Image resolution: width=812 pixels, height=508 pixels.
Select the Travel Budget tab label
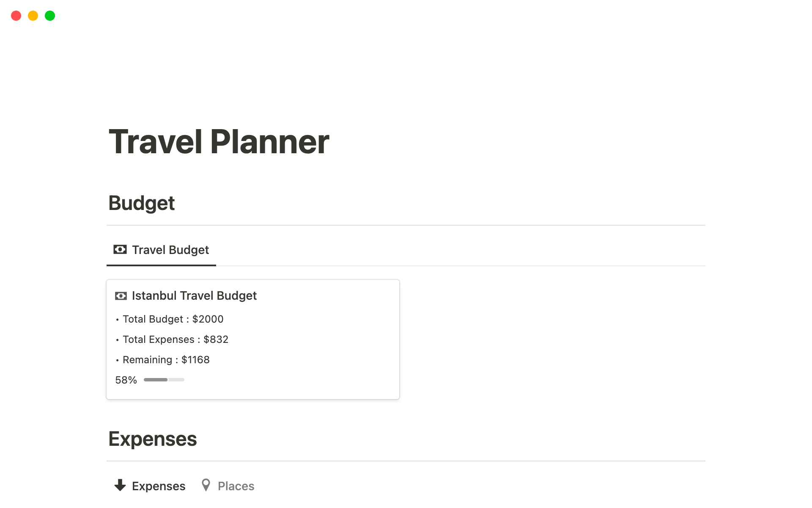point(170,250)
